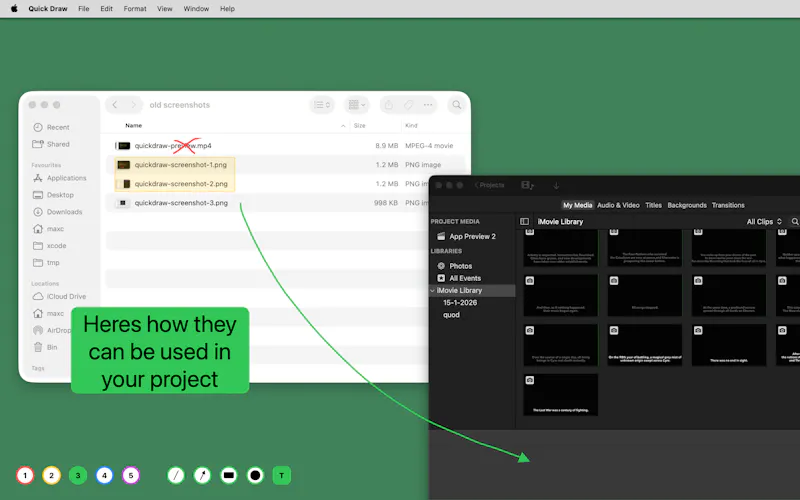Open the Finder list view switcher
This screenshot has width=800, height=500.
pyautogui.click(x=322, y=105)
